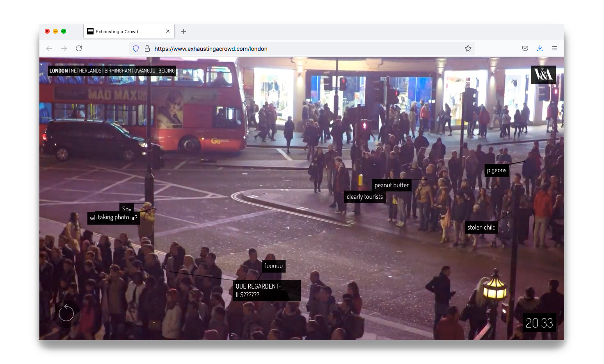Click the 'clearly tourists' annotation
This screenshot has height=364, width=604.
tap(364, 197)
